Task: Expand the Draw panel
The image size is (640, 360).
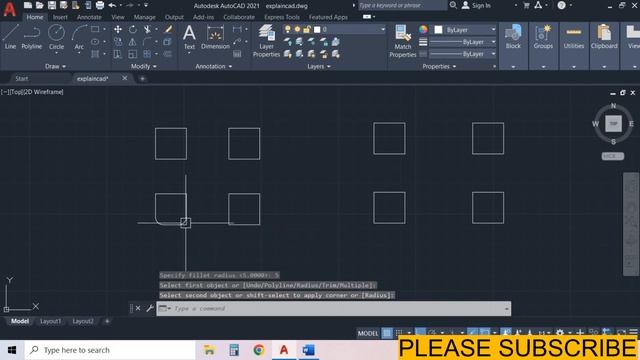Action: [56, 66]
